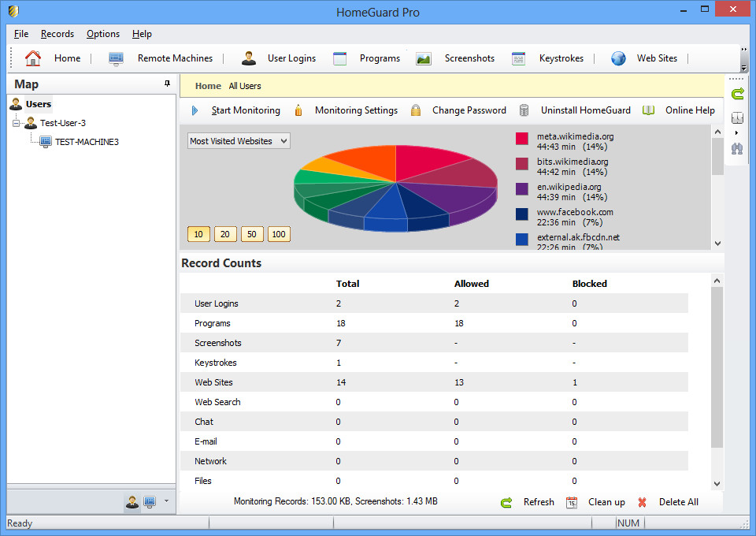The width and height of the screenshot is (756, 536).
Task: Click the machine view icon below the map
Action: point(150,502)
